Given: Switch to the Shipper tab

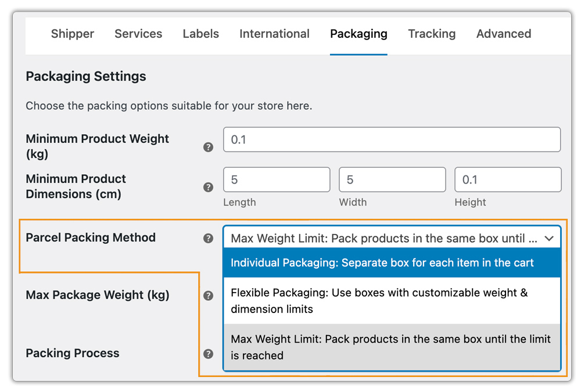Looking at the screenshot, I should click(72, 34).
